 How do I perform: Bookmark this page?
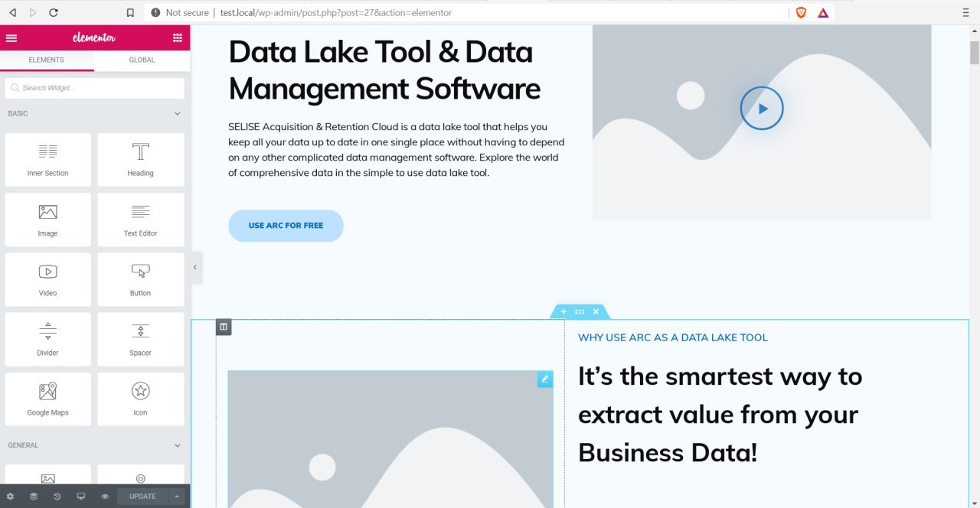coord(130,12)
